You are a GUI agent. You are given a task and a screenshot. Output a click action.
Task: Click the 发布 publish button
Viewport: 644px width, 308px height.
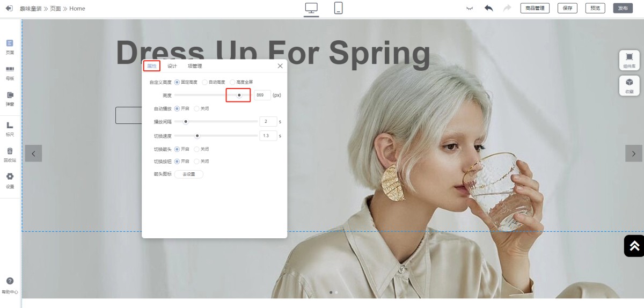(623, 8)
